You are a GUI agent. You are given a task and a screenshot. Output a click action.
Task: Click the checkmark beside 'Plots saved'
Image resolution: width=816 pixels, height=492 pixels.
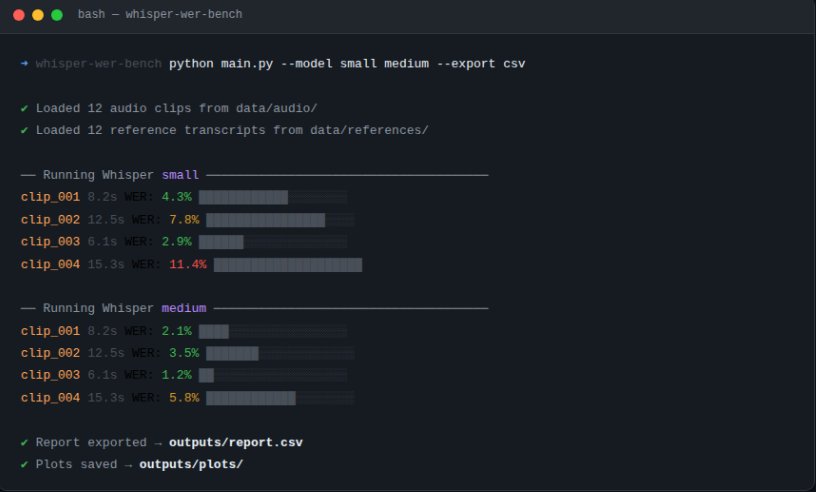(x=24, y=464)
